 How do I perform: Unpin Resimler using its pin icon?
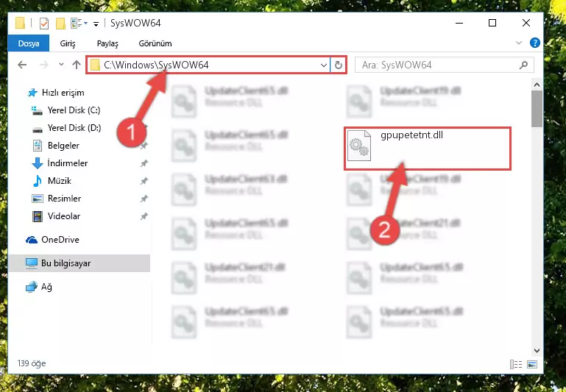coord(144,199)
